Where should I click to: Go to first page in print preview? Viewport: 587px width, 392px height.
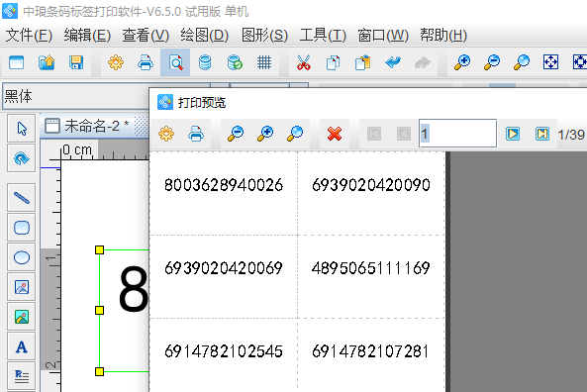point(374,134)
